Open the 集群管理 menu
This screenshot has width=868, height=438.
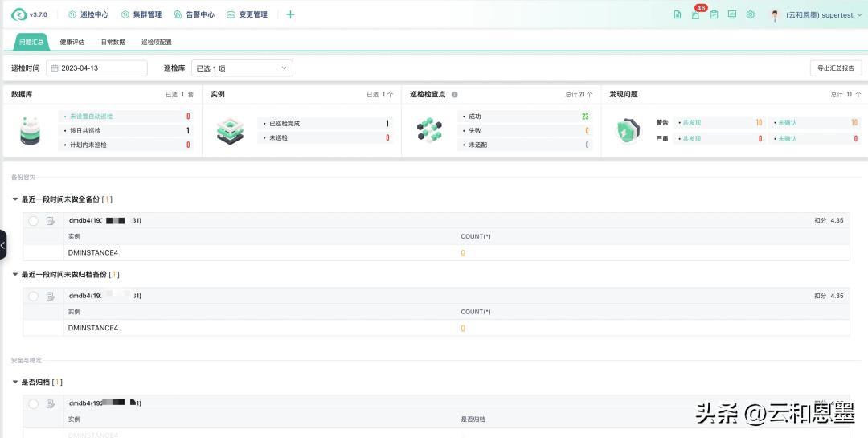(x=141, y=15)
